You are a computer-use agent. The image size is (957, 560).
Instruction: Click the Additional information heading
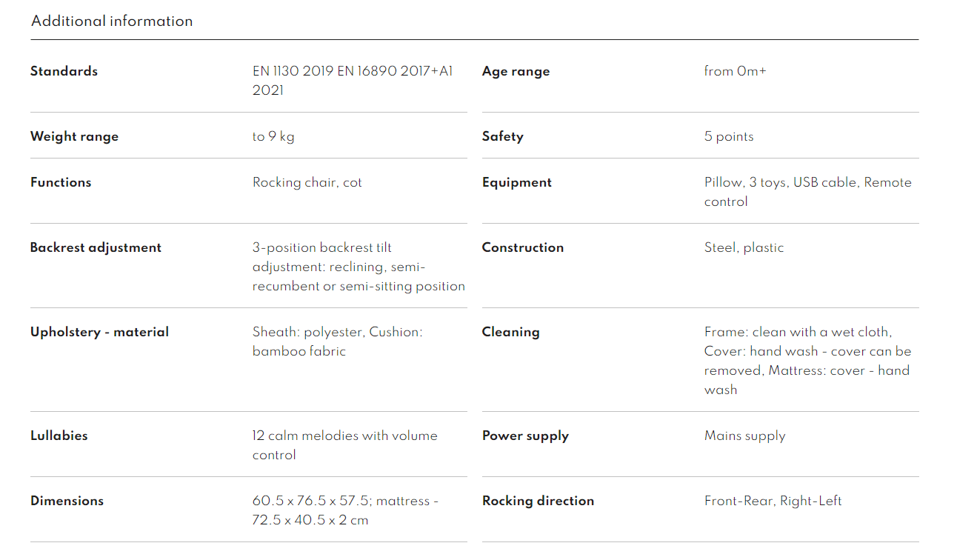click(112, 21)
